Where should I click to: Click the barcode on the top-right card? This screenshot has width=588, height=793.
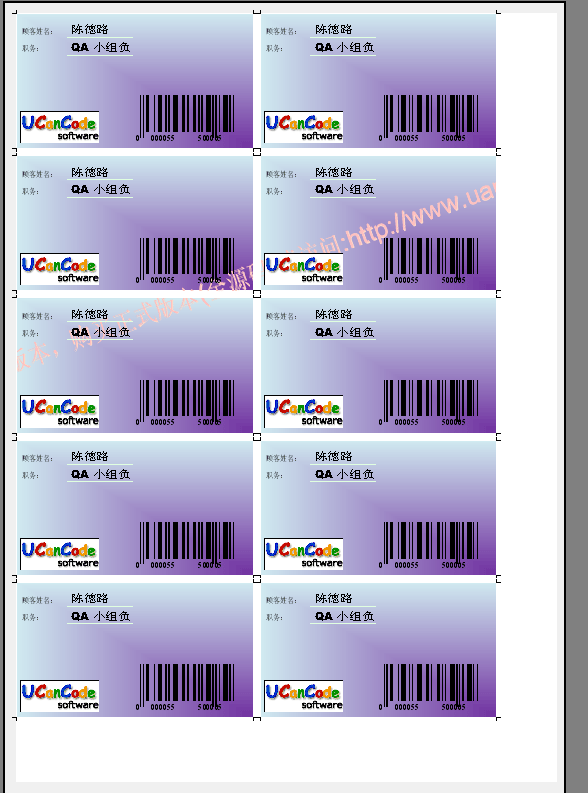(x=429, y=117)
